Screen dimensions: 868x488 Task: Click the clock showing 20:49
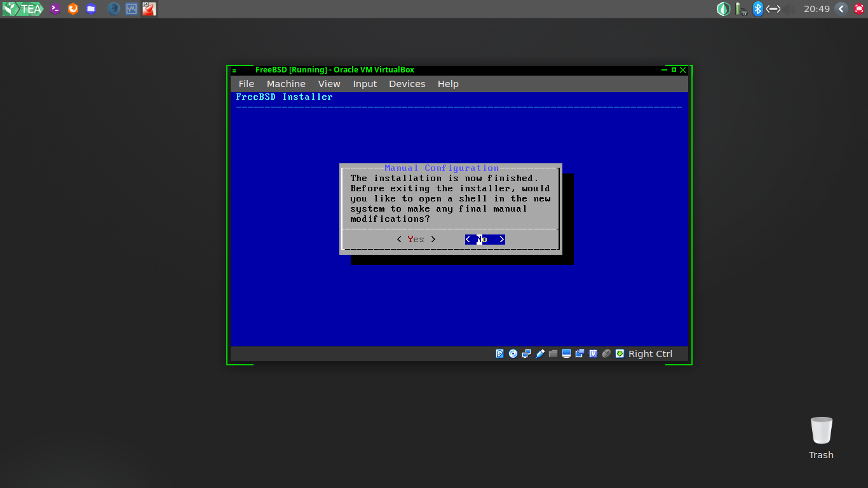coord(817,9)
